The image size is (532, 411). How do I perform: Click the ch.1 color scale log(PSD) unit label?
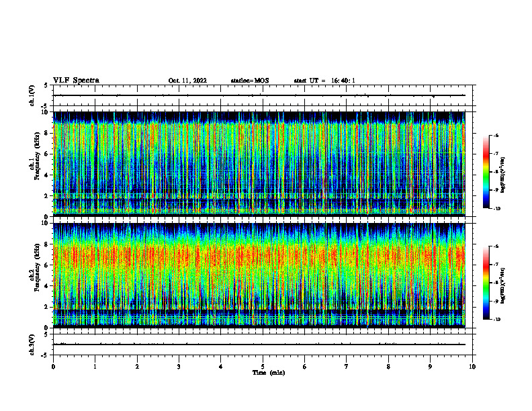tap(503, 175)
